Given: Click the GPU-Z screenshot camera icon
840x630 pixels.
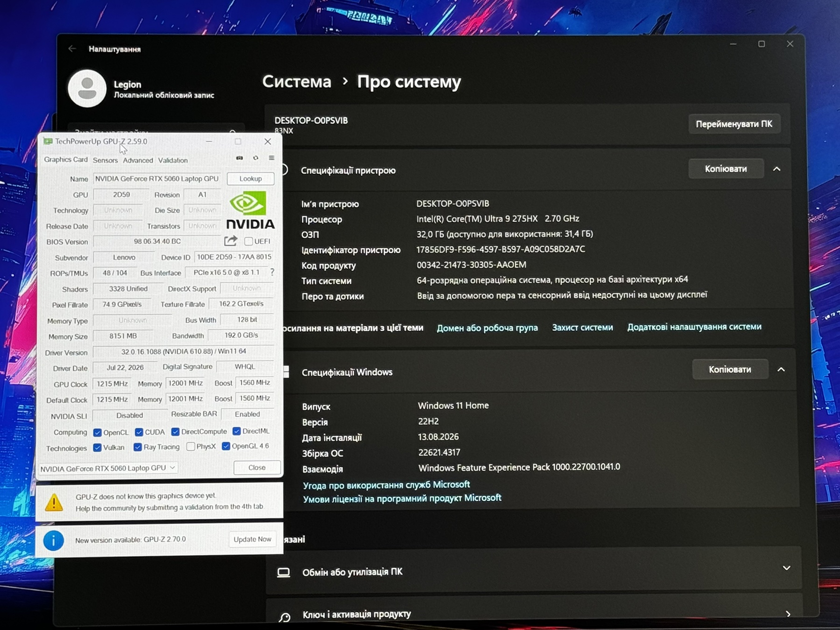Looking at the screenshot, I should point(239,158).
